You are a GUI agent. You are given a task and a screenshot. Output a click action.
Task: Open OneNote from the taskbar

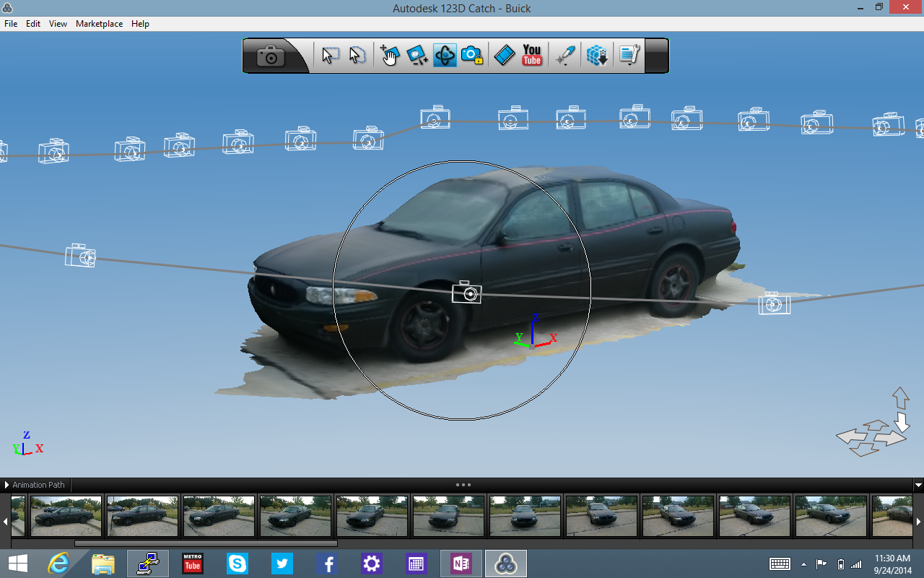click(x=461, y=564)
